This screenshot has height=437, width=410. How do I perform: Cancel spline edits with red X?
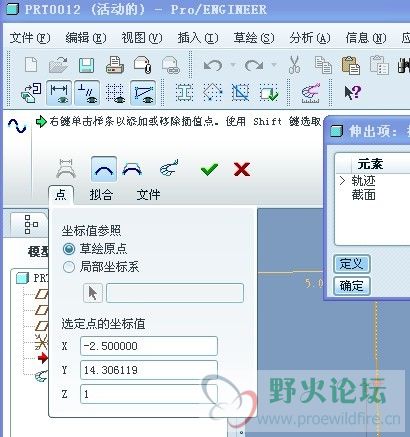coord(242,169)
